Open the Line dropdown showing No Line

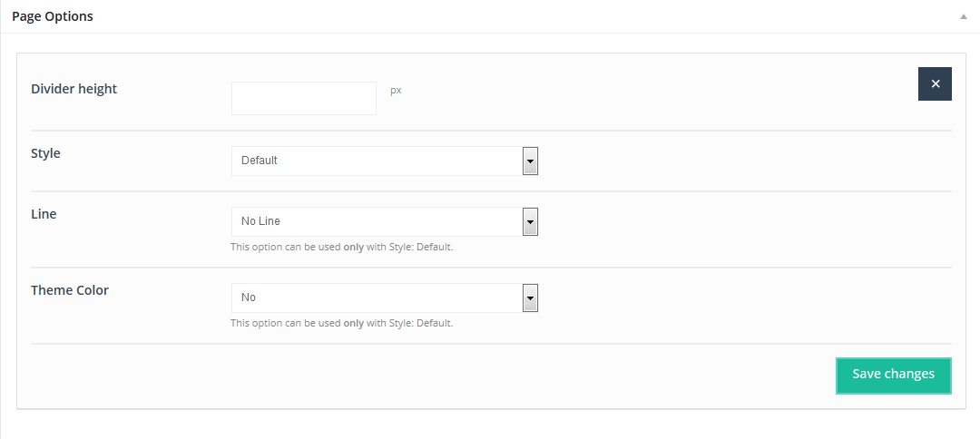pyautogui.click(x=377, y=221)
